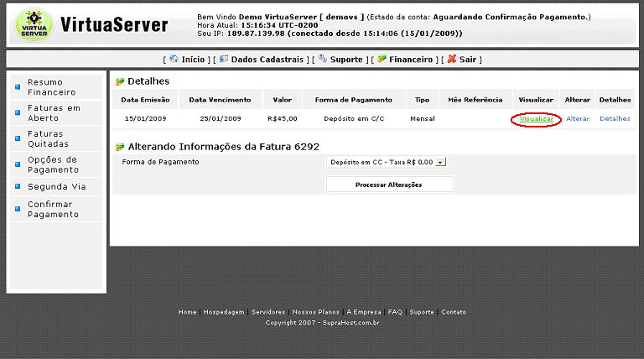
Task: Click the VirtuaServer round logo
Action: (34, 25)
